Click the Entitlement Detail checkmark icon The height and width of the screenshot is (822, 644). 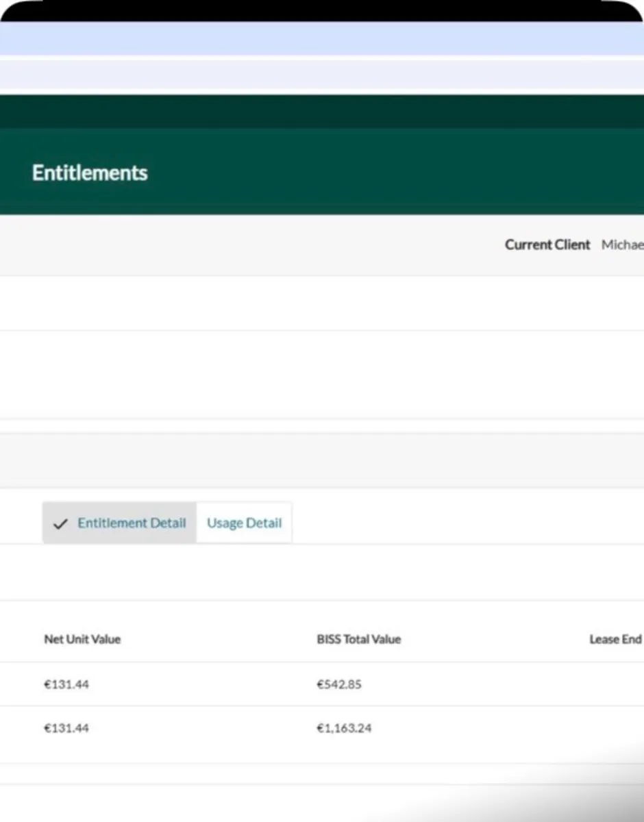pyautogui.click(x=60, y=524)
